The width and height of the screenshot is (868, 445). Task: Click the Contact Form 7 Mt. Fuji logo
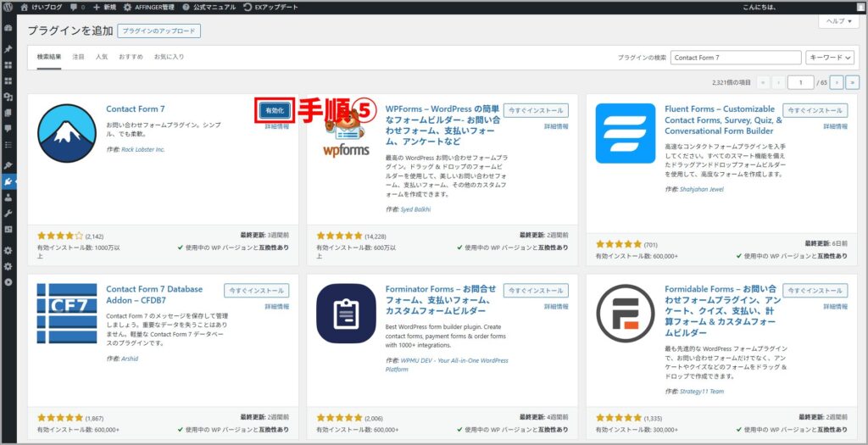[x=67, y=133]
